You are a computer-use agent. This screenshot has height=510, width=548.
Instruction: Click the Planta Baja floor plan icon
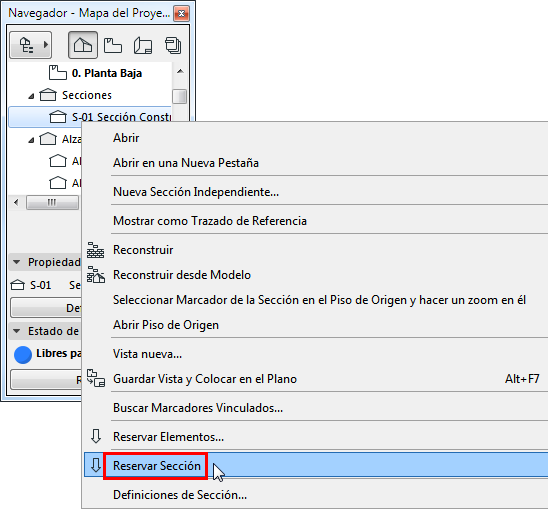tap(57, 73)
